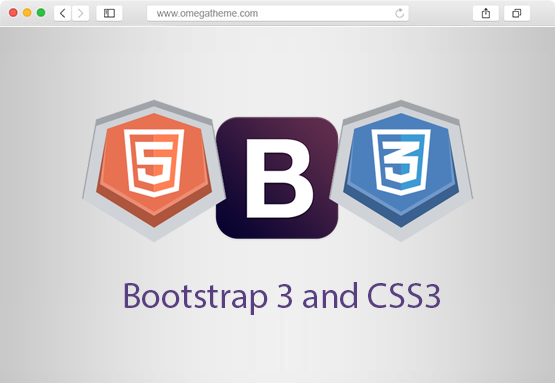Close the window with the red button
555x383 pixels.
pos(13,13)
